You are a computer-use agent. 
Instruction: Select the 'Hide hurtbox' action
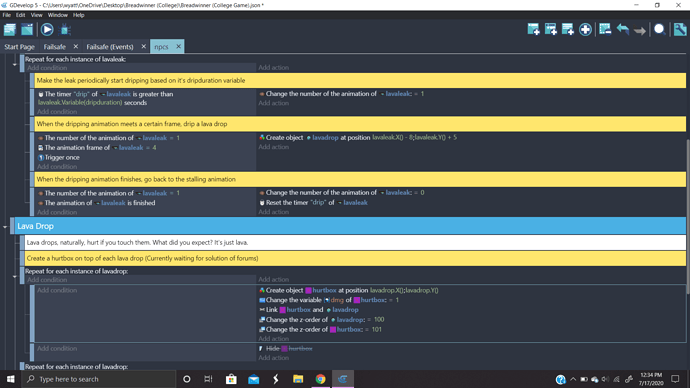286,348
